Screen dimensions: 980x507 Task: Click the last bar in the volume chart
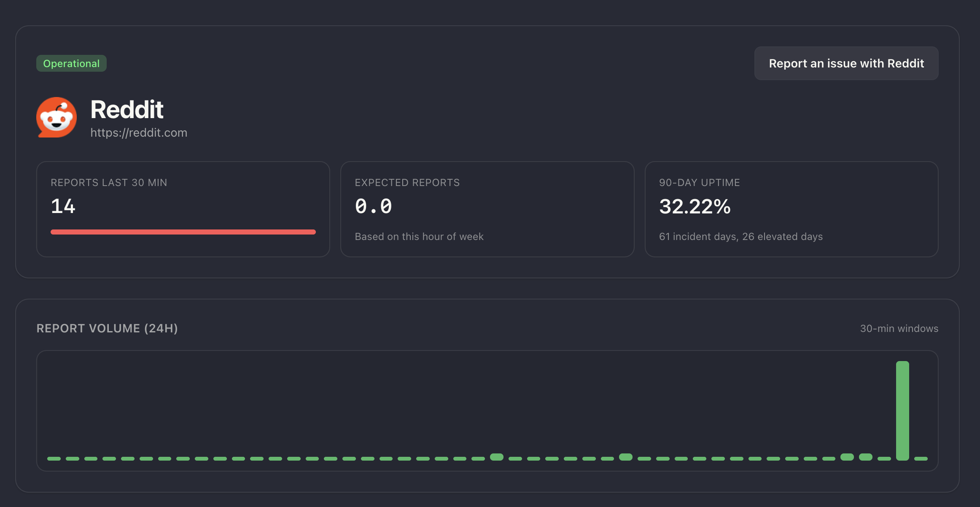921,458
